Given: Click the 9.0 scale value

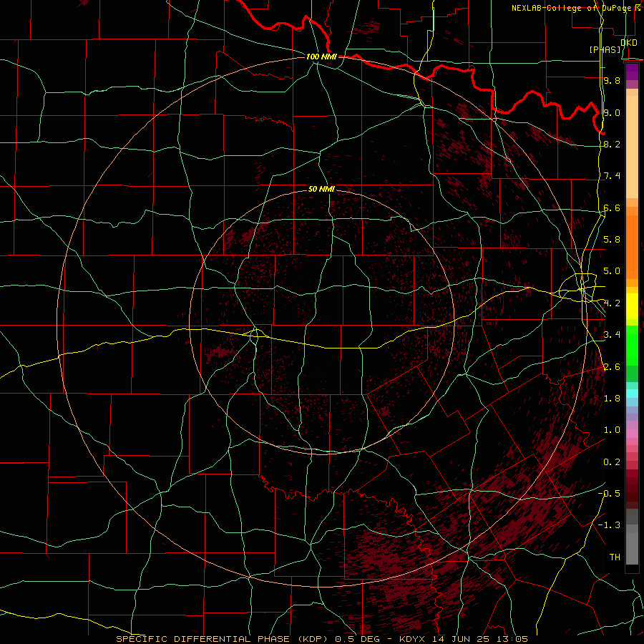Looking at the screenshot, I should click(x=612, y=113).
